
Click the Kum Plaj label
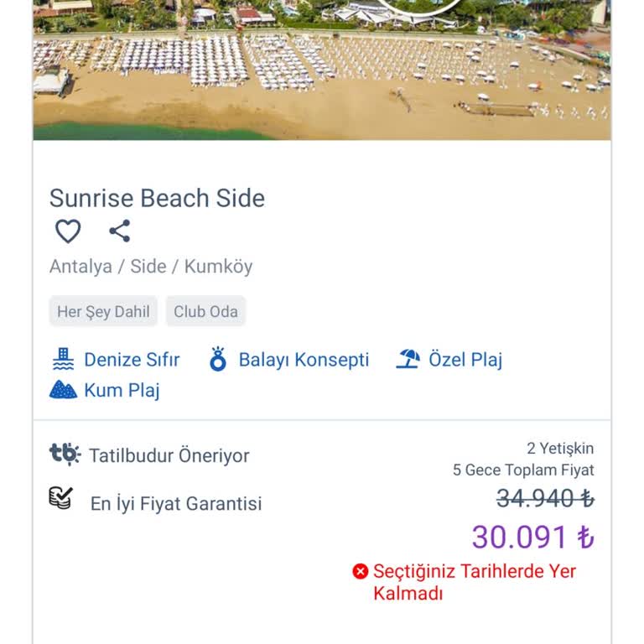(122, 390)
